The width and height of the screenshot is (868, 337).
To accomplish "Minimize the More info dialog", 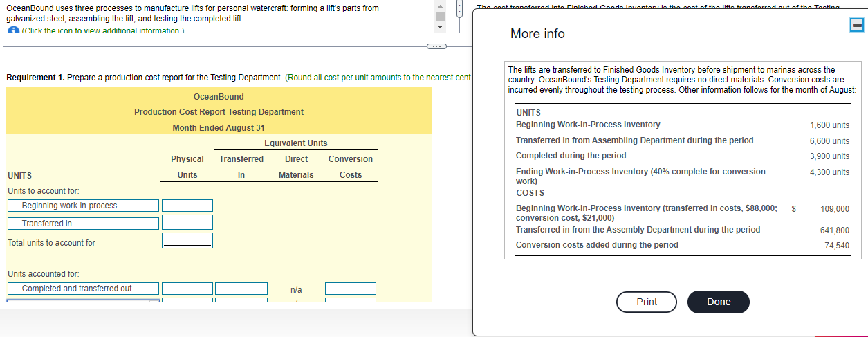I will (857, 25).
